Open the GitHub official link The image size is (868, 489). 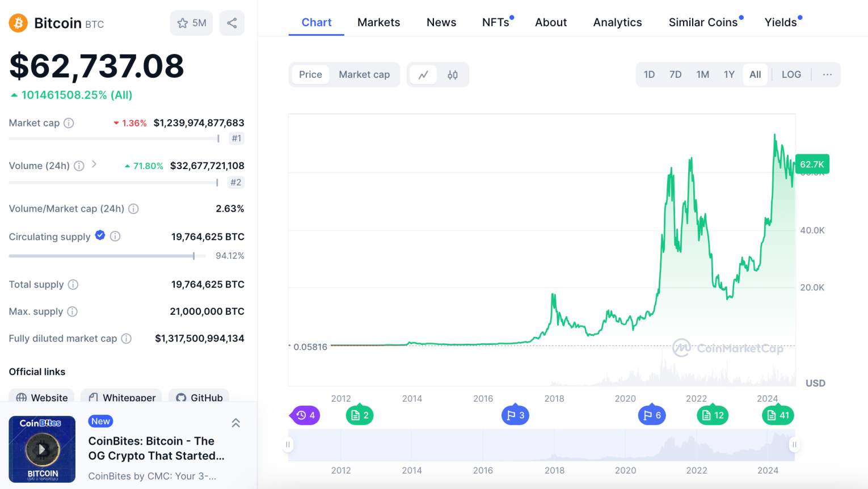[x=199, y=397]
